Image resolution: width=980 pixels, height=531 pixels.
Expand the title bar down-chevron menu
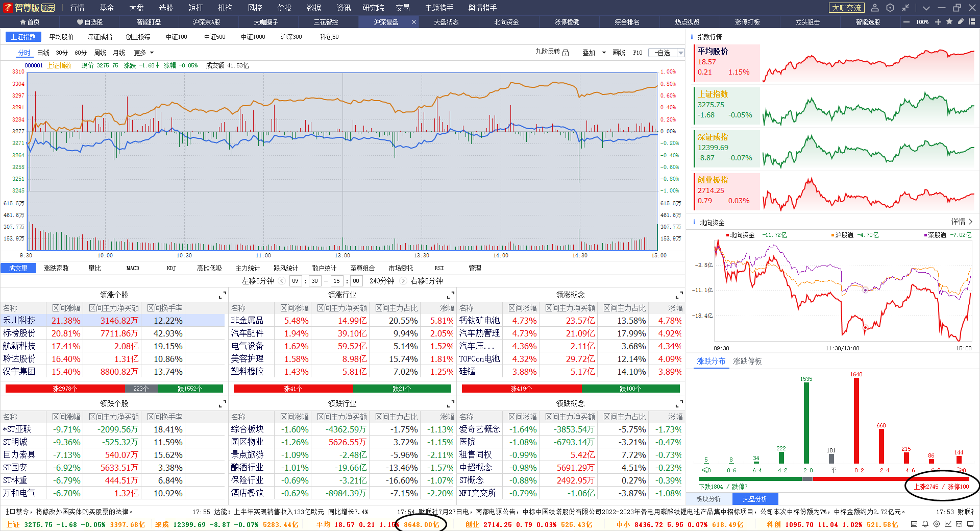(x=926, y=8)
